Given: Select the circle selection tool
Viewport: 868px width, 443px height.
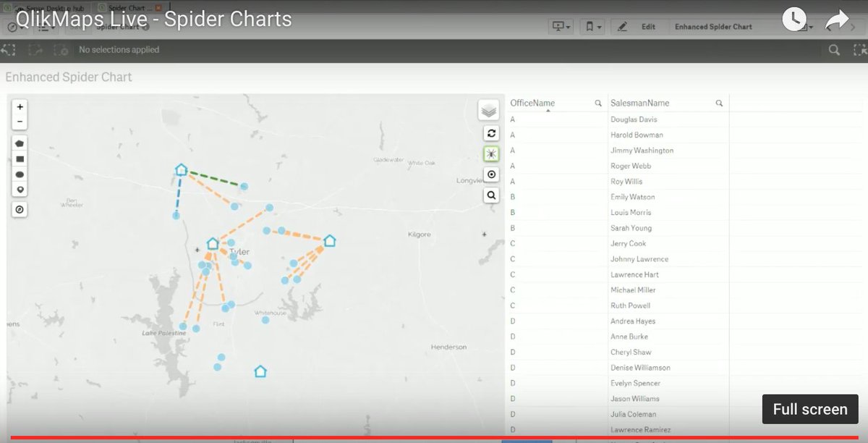Looking at the screenshot, I should point(20,174).
